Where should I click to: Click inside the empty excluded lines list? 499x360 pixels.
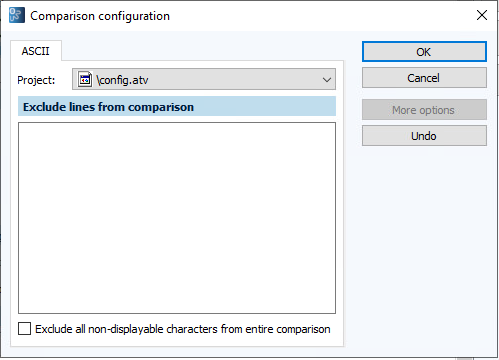(177, 218)
